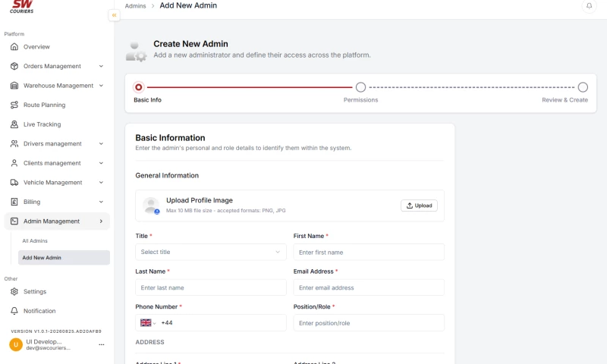Click the Admin Management terminal icon
Screen dimensions: 607x364
(14, 221)
